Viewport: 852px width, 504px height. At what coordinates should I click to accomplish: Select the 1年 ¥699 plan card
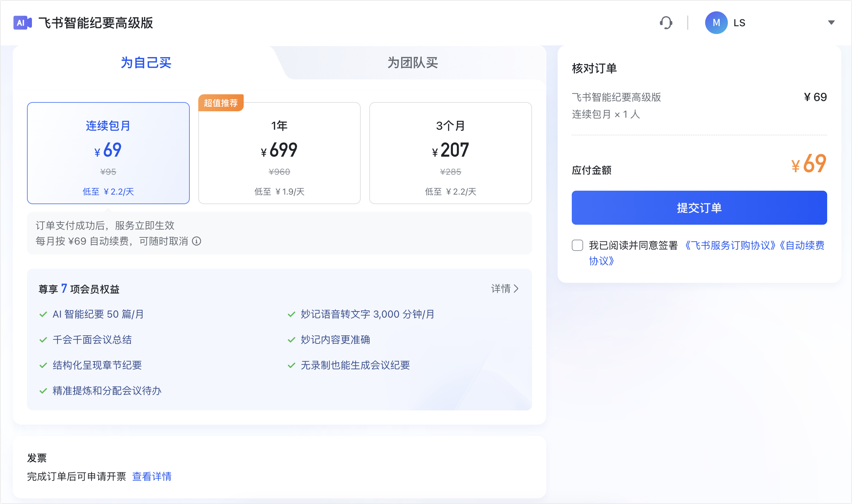click(x=280, y=153)
